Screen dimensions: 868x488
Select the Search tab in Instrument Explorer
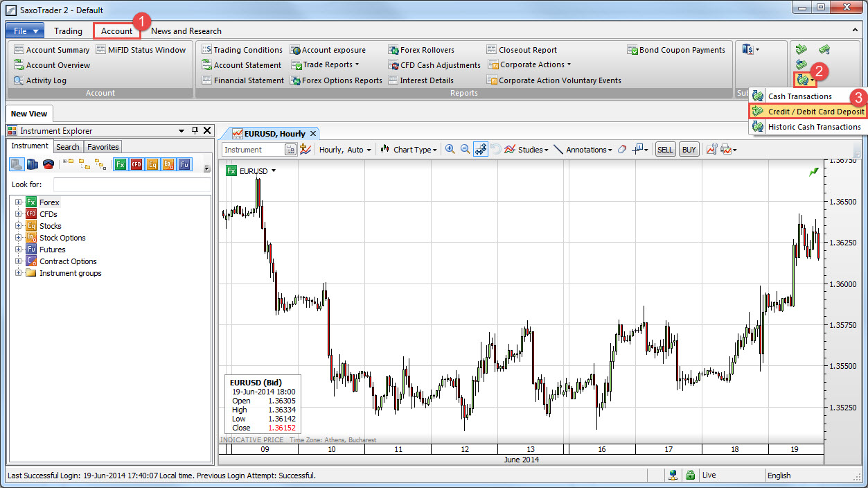coord(68,146)
